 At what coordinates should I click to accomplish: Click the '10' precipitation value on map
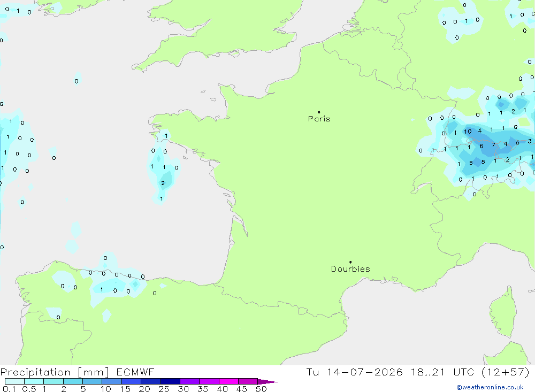coord(468,132)
